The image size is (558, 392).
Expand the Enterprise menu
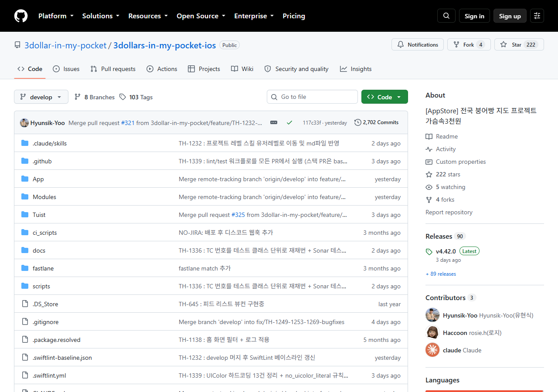(254, 16)
